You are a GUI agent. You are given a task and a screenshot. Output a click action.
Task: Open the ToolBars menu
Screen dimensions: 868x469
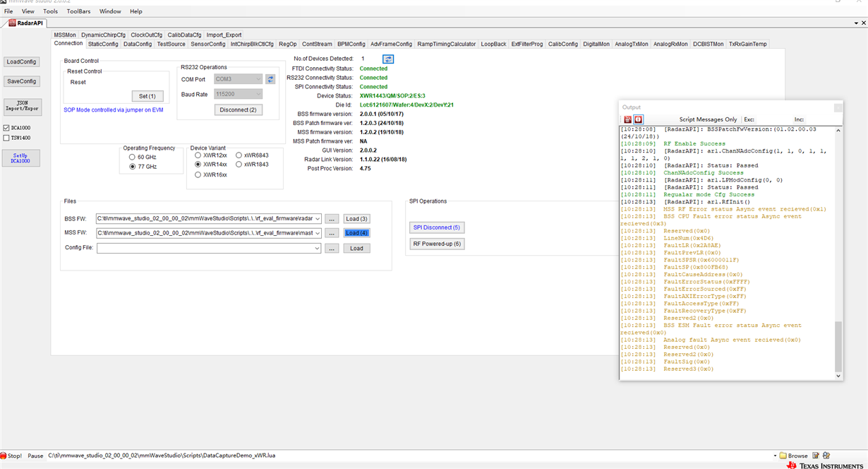pyautogui.click(x=78, y=11)
